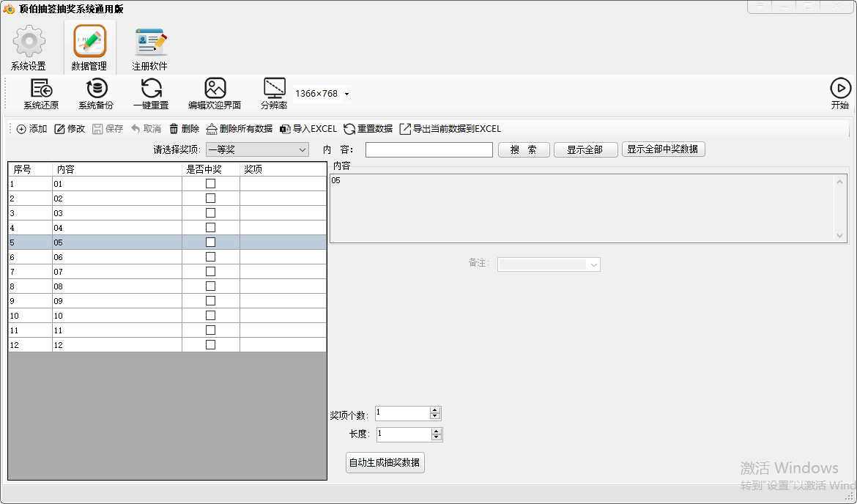Expand the 请选择奖项 prize dropdown
Image resolution: width=857 pixels, height=504 pixels.
[303, 150]
